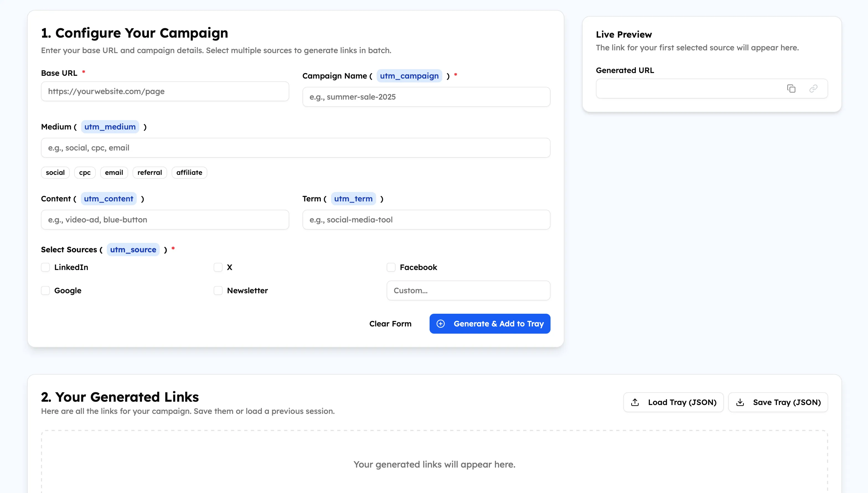Copy the generated URL with the copy icon
This screenshot has height=493, width=868.
pos(791,89)
